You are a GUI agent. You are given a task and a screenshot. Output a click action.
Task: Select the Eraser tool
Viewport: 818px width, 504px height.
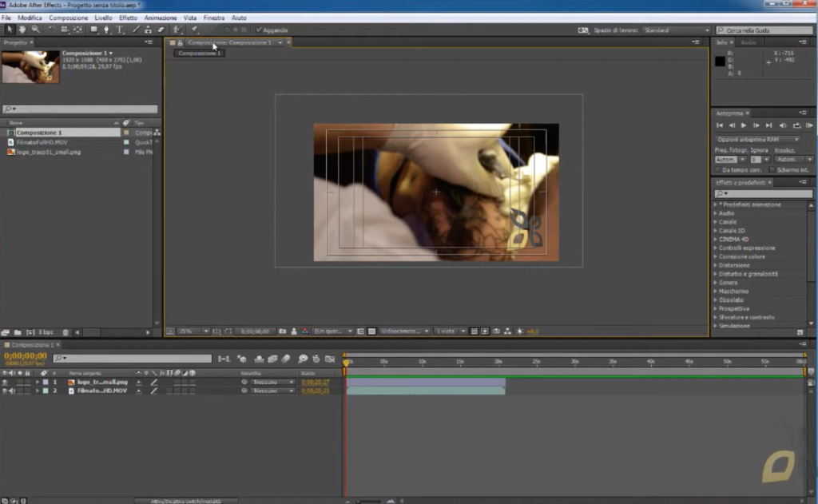[x=161, y=30]
